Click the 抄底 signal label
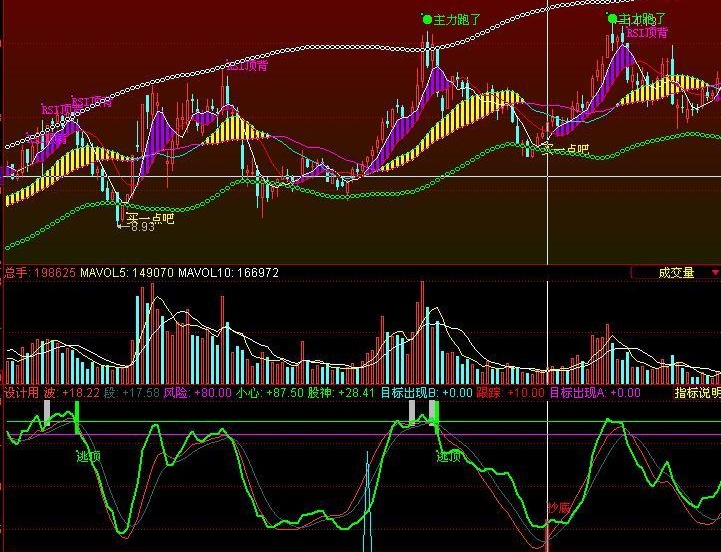721x552 pixels. 559,508
